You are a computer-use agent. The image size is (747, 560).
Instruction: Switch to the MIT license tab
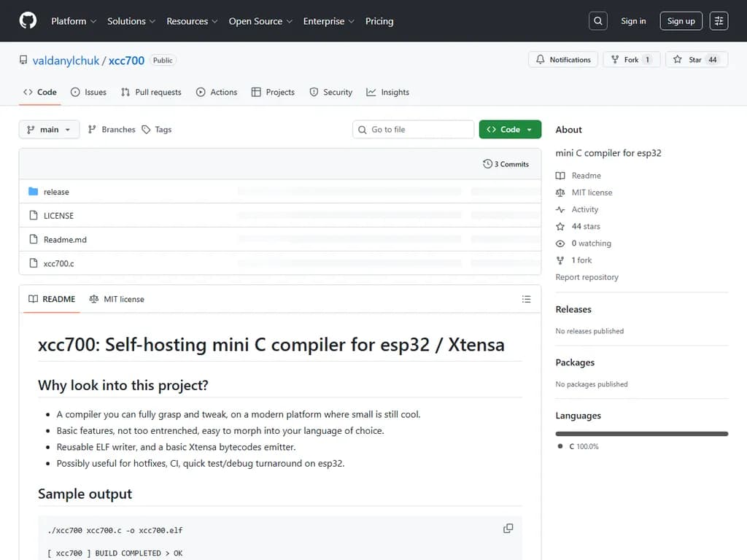click(x=117, y=300)
